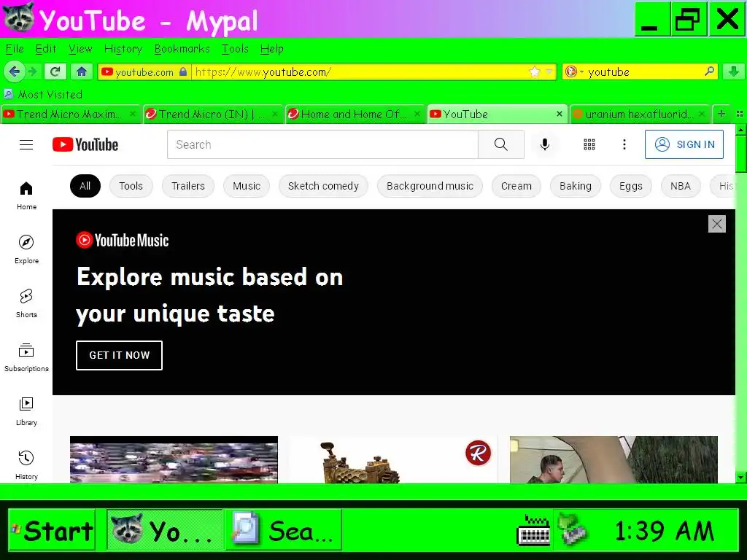The height and width of the screenshot is (560, 747).
Task: Open Home in the YouTube sidebar
Action: 26,195
